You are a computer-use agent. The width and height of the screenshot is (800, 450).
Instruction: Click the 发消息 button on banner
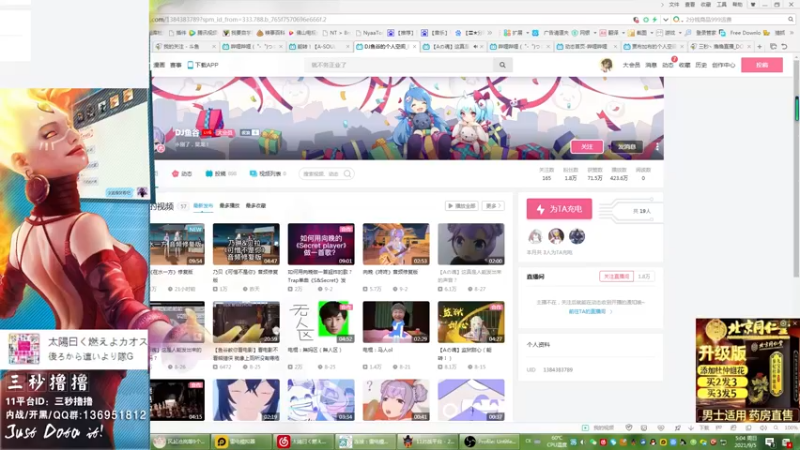pyautogui.click(x=627, y=147)
